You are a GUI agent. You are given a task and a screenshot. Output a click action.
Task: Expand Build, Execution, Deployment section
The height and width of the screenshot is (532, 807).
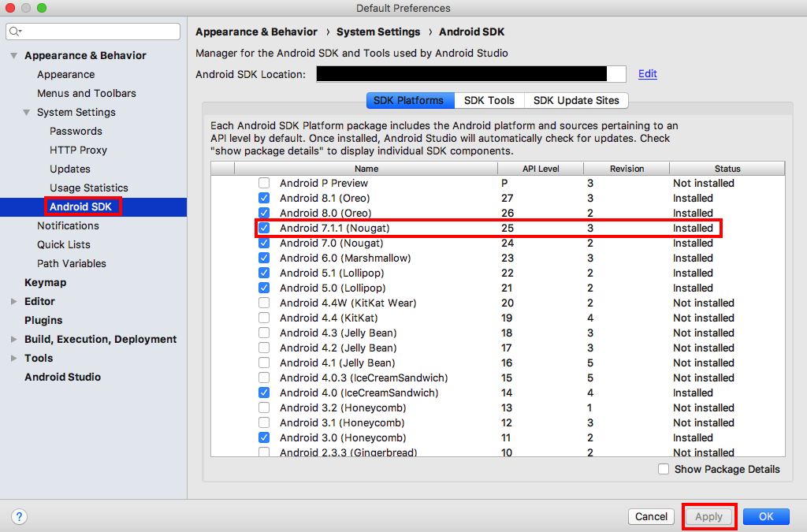(x=14, y=339)
